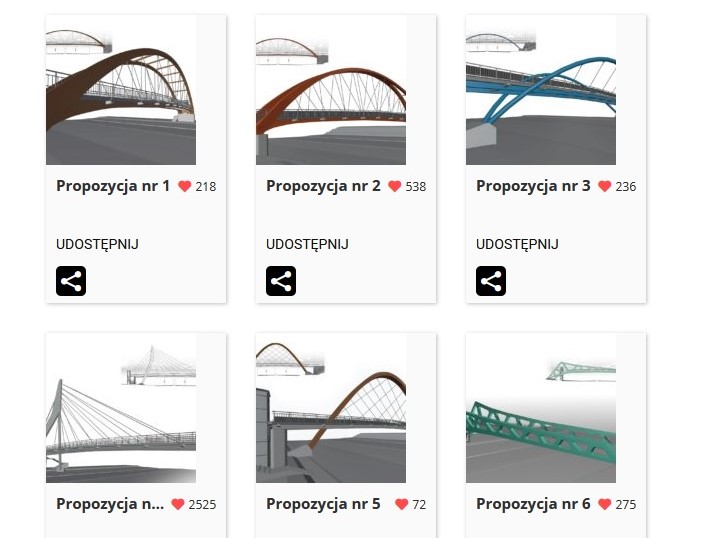Open the Propozycja nr 5 bridge image

331,408
